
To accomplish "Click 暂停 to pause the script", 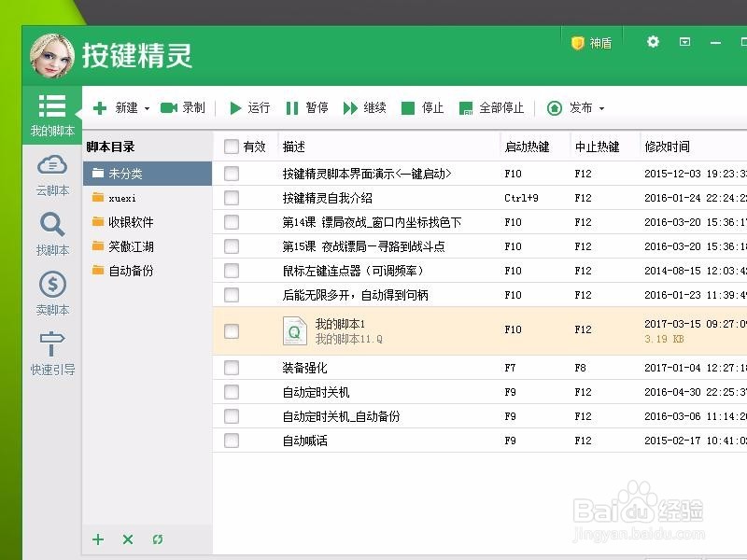I will click(307, 108).
